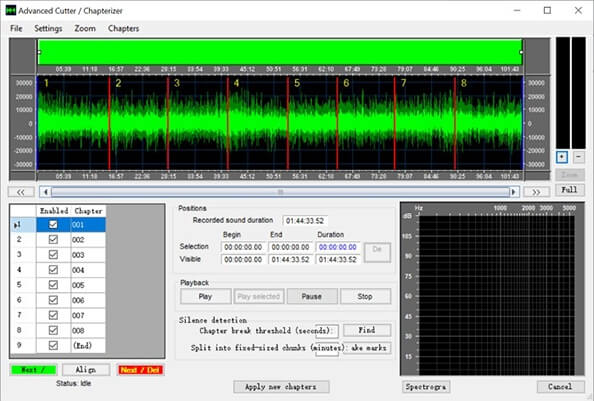Click the horizontal waveform scrollbar thumb

(x=280, y=192)
